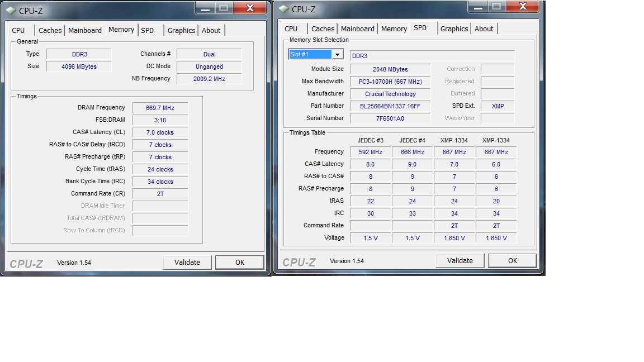Click Cycle Time tRAS value 24 clocks
Viewport: 644px width, 362px height.
[160, 169]
